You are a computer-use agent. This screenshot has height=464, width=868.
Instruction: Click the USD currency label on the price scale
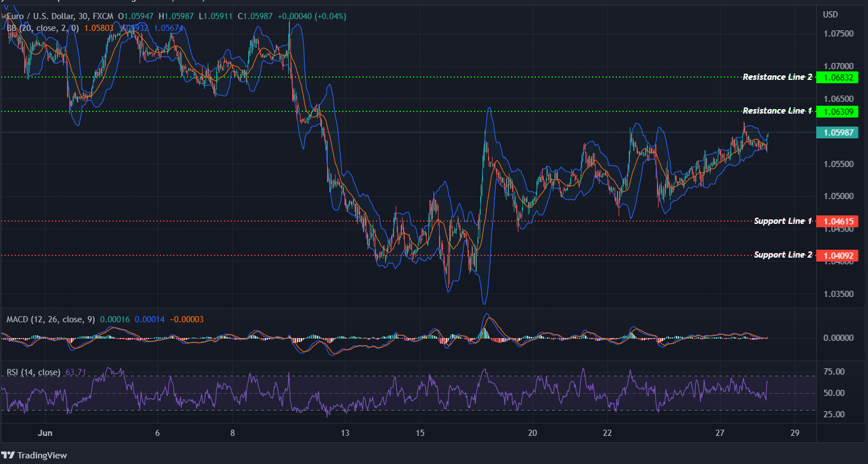830,15
